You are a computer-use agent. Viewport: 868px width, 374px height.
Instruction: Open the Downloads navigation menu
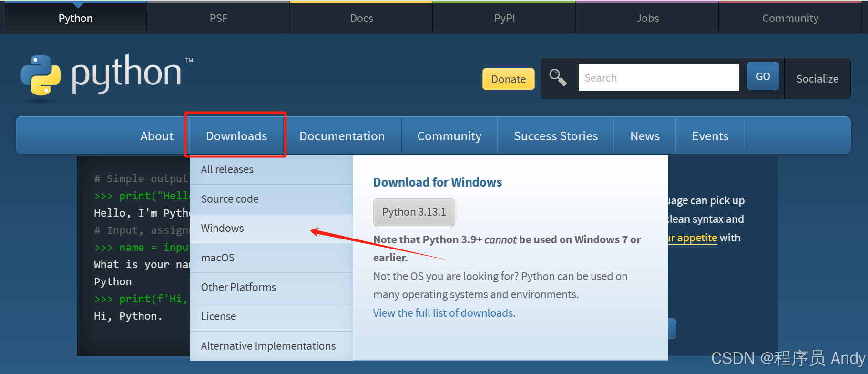(236, 136)
